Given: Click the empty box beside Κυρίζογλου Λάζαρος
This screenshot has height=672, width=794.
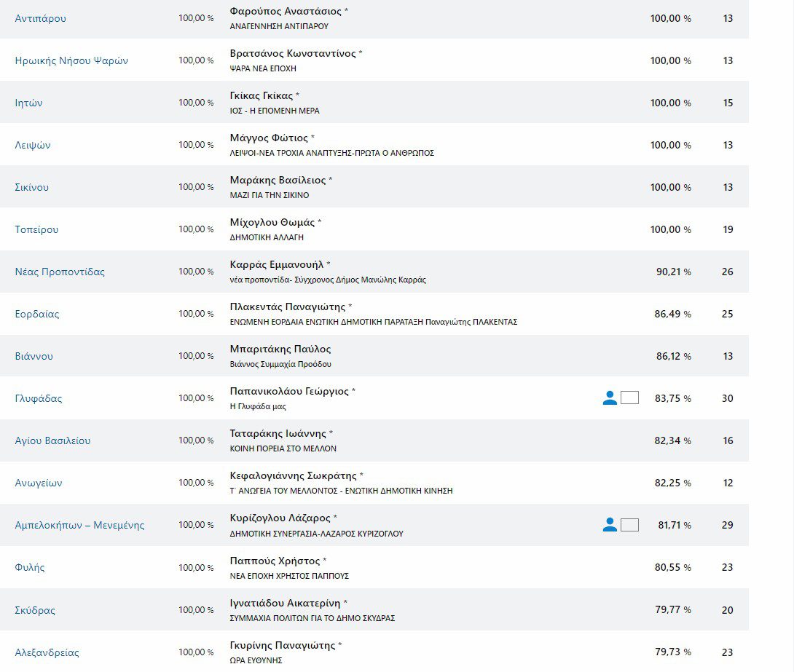Looking at the screenshot, I should (x=629, y=524).
